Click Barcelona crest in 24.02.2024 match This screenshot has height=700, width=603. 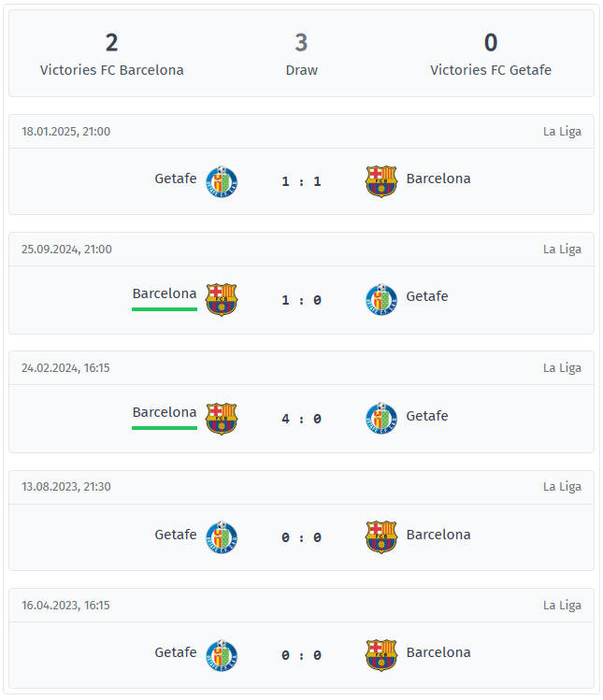(222, 419)
